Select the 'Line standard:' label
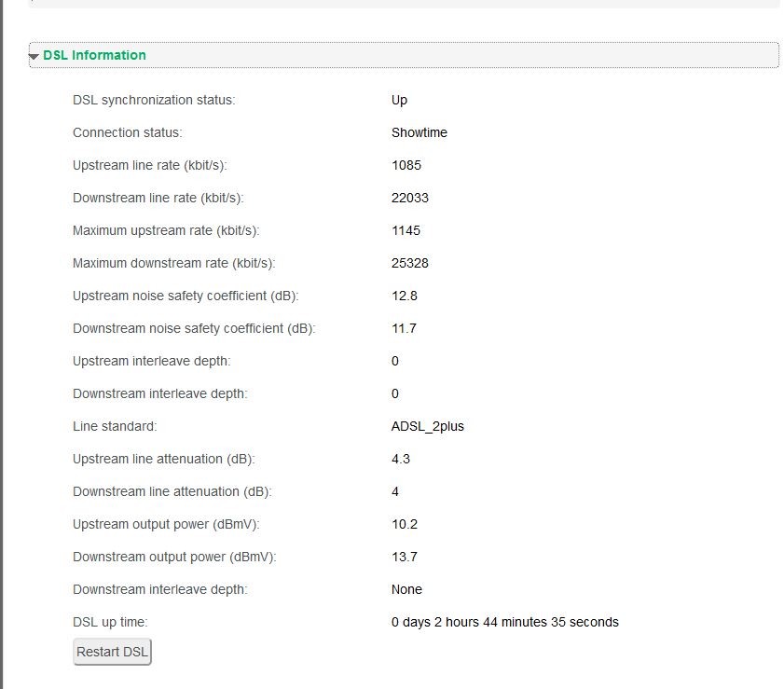784x689 pixels. click(x=115, y=426)
